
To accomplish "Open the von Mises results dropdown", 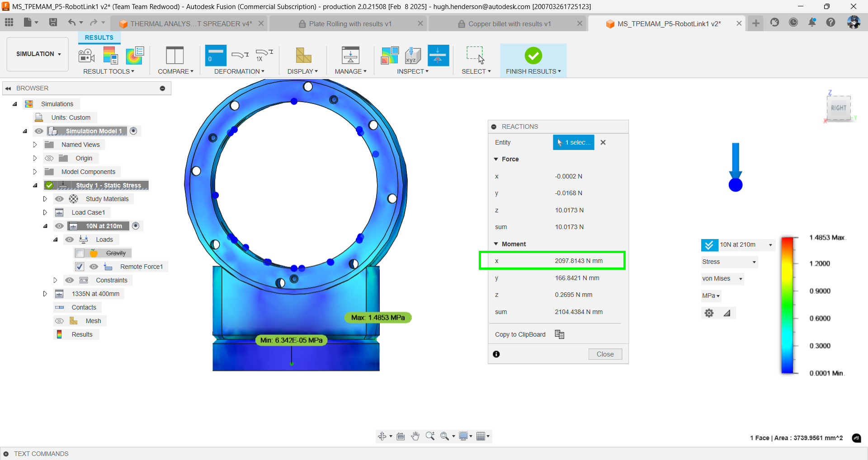I will pos(722,278).
